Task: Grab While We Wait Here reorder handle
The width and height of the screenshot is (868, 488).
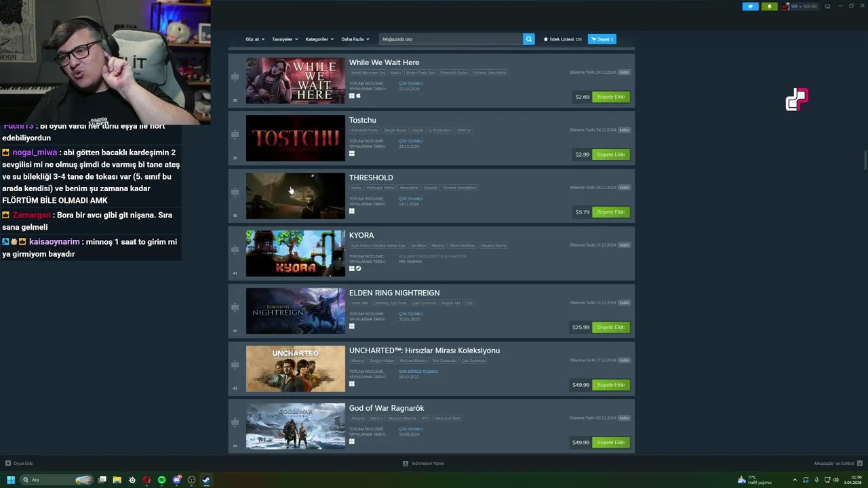Action: tap(235, 77)
